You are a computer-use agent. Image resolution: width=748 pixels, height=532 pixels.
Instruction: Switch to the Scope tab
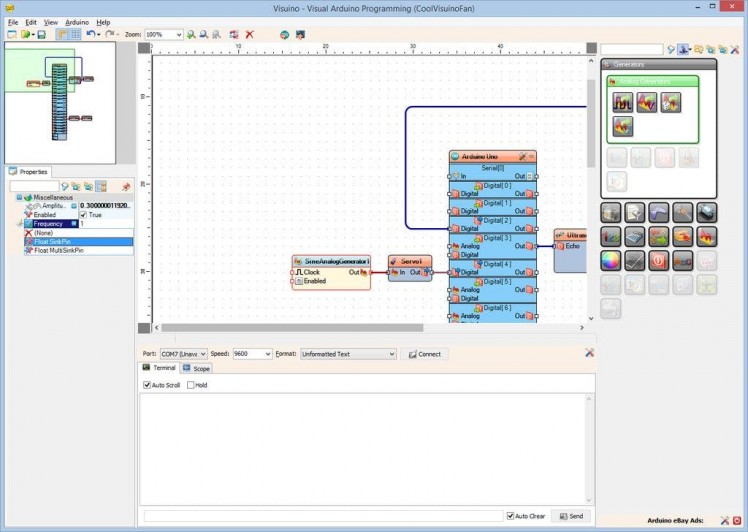[x=197, y=369]
